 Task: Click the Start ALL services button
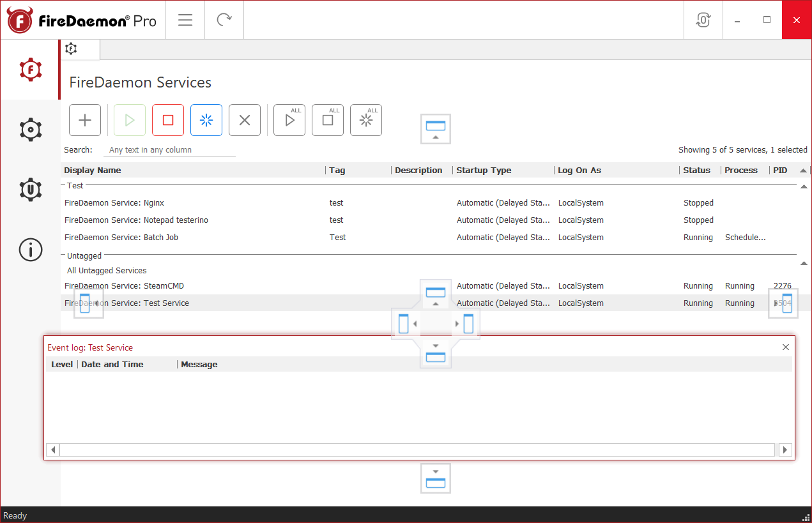289,120
